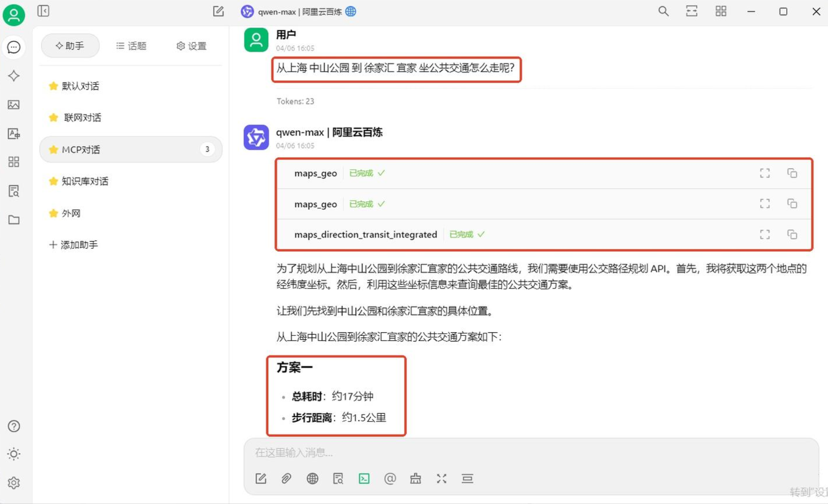The height and width of the screenshot is (504, 828).
Task: Expand the maps_direction_transit_integrated result
Action: [x=765, y=234]
